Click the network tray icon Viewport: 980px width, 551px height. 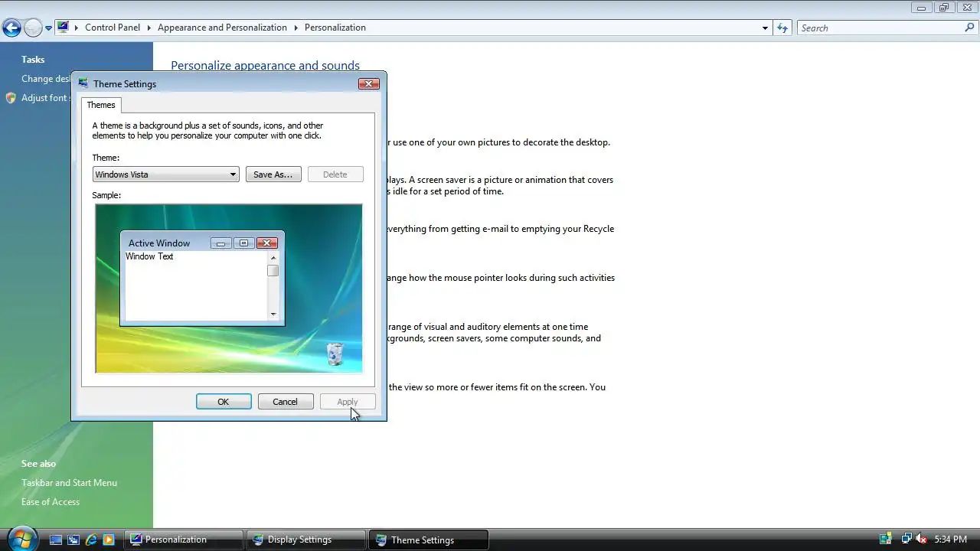pos(906,540)
